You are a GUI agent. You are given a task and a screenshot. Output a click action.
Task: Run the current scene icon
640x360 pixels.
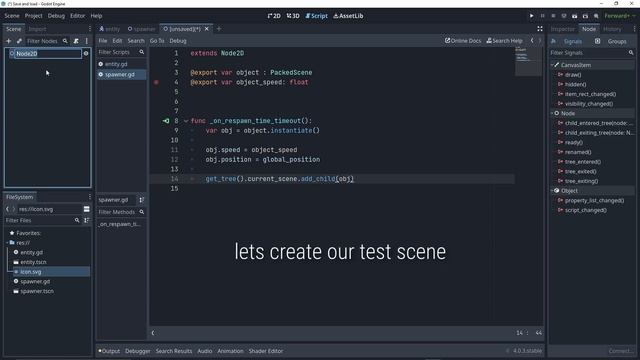coord(574,16)
